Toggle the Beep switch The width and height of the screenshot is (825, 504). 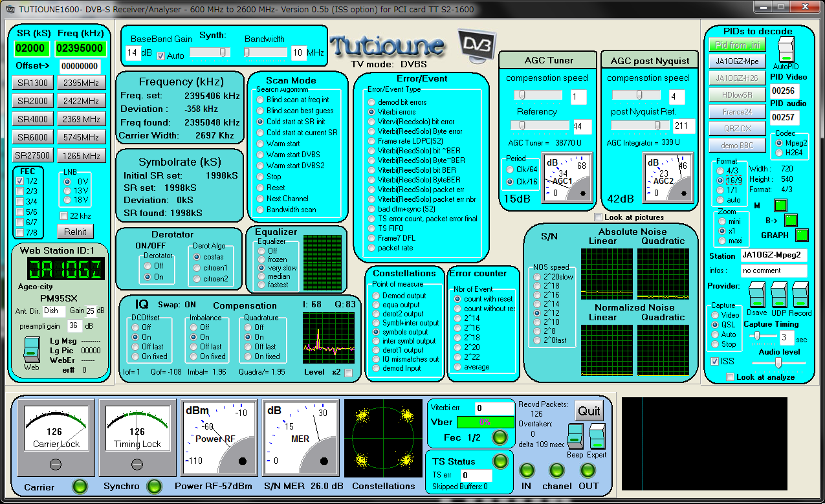(575, 437)
